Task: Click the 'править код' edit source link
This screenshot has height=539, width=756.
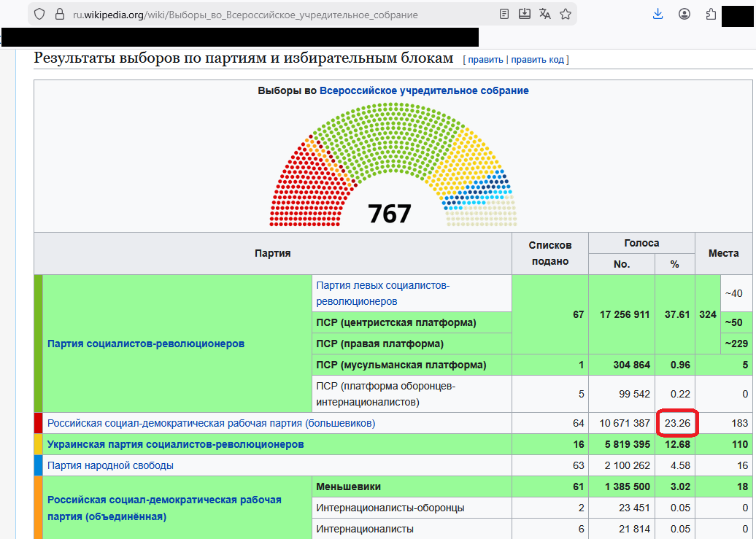Action: coord(538,60)
